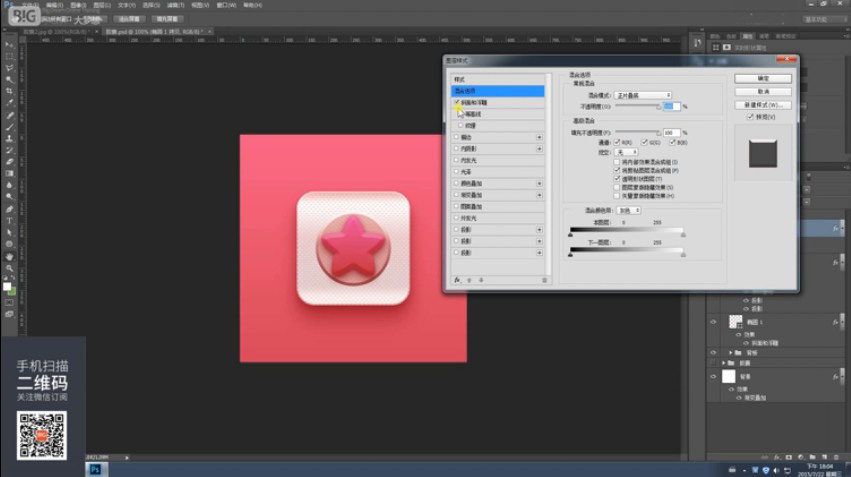Select the Crop tool
This screenshot has width=851, height=477.
[9, 91]
